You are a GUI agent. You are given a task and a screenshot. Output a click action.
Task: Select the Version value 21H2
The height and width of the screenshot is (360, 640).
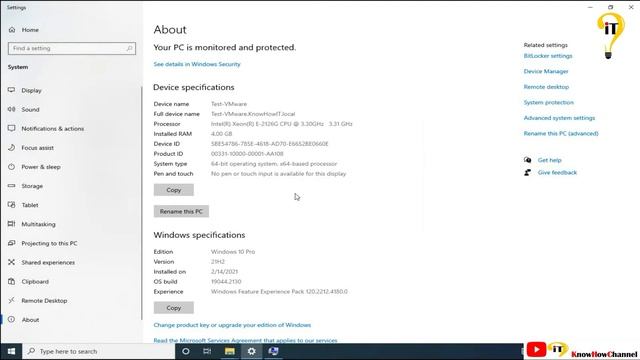pyautogui.click(x=218, y=262)
